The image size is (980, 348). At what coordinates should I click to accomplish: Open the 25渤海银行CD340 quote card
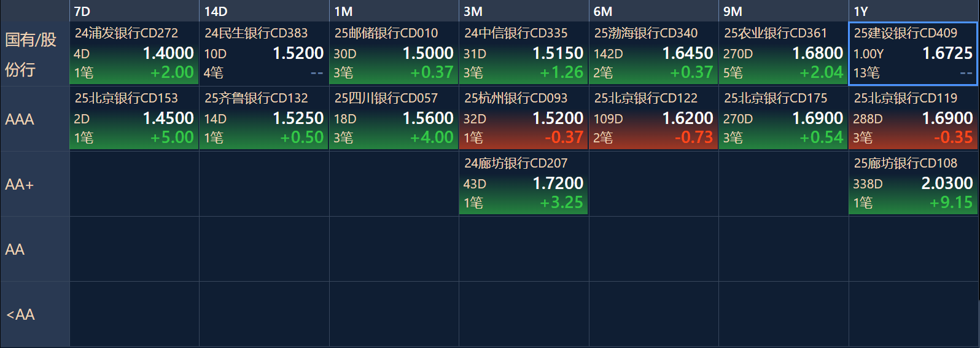(x=653, y=53)
